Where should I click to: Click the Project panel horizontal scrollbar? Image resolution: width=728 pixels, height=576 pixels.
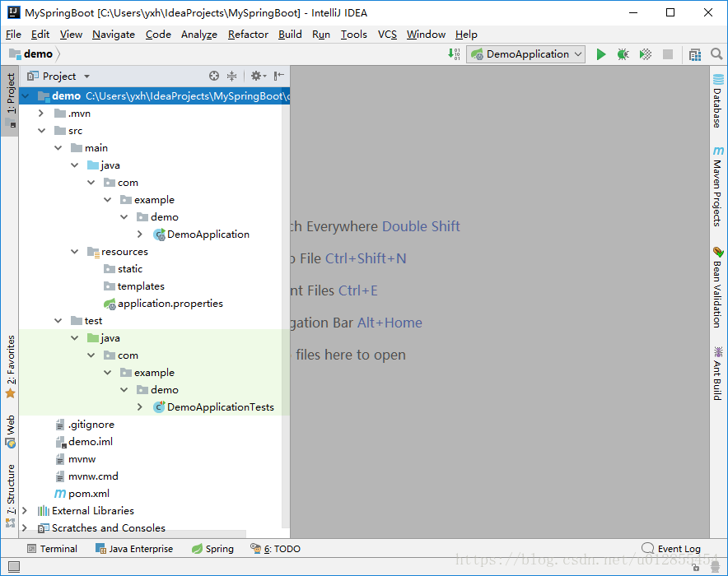tap(133, 534)
